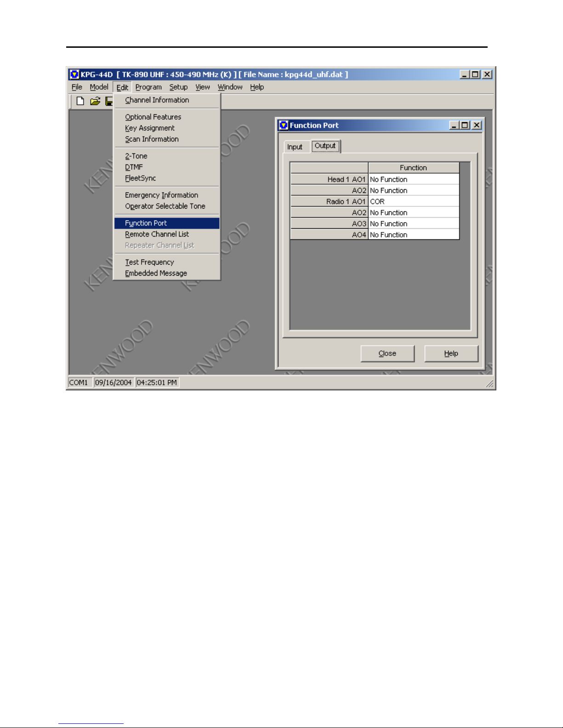Open FleetSync menu entry

coord(167,178)
